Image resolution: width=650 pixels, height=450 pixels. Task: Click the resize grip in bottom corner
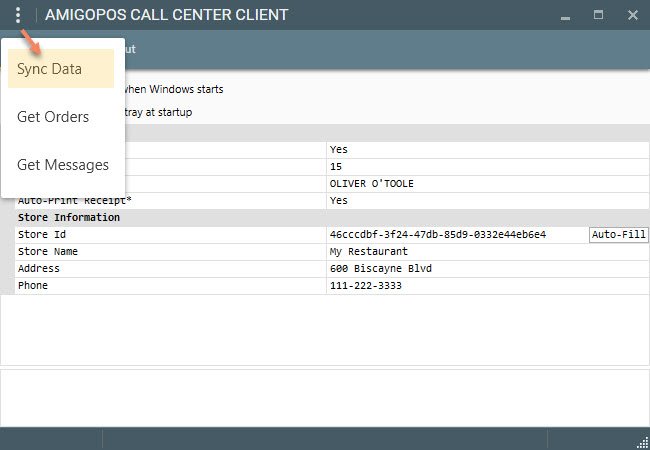click(642, 442)
